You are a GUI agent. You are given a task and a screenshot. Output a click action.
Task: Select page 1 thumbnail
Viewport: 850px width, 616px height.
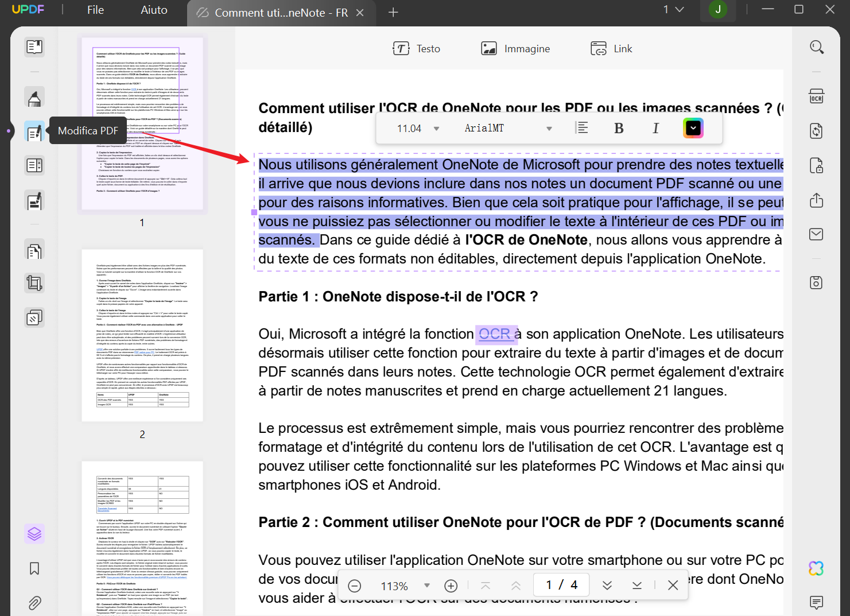142,123
